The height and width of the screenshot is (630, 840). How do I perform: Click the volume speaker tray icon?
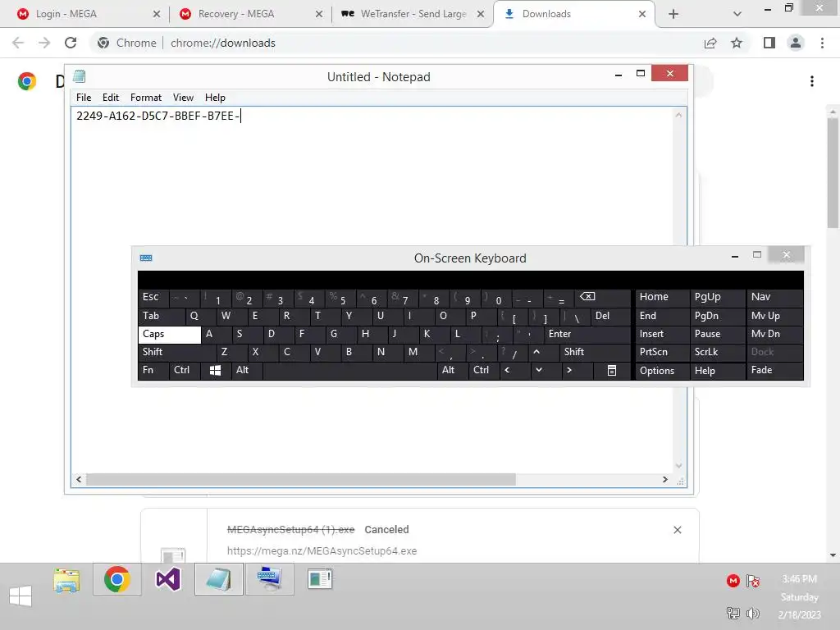[753, 614]
